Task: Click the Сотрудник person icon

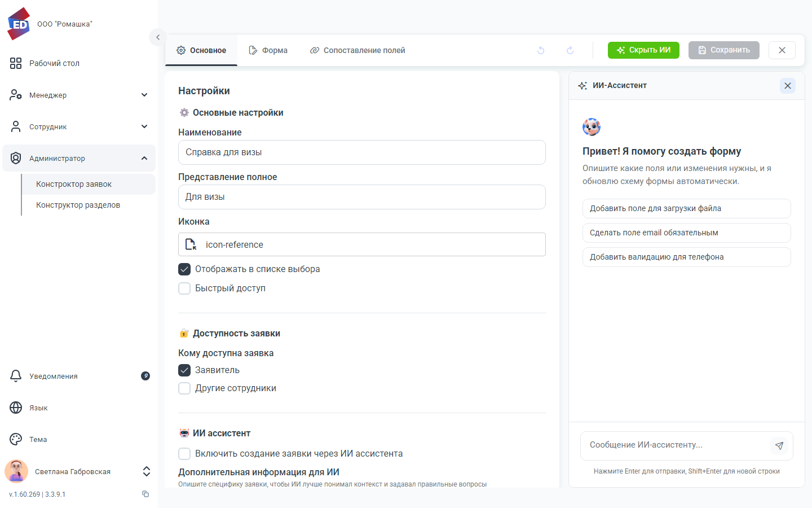Action: point(16,126)
